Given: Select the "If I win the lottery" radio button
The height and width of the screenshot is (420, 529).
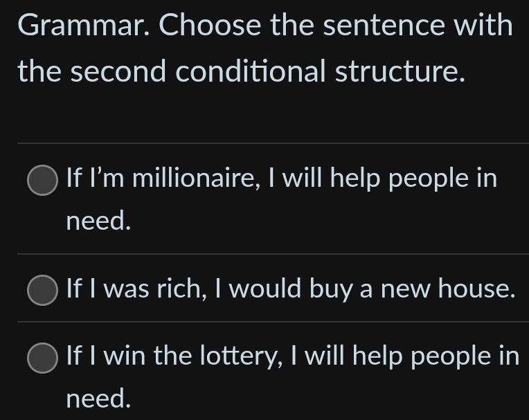Looking at the screenshot, I should pos(42,358).
